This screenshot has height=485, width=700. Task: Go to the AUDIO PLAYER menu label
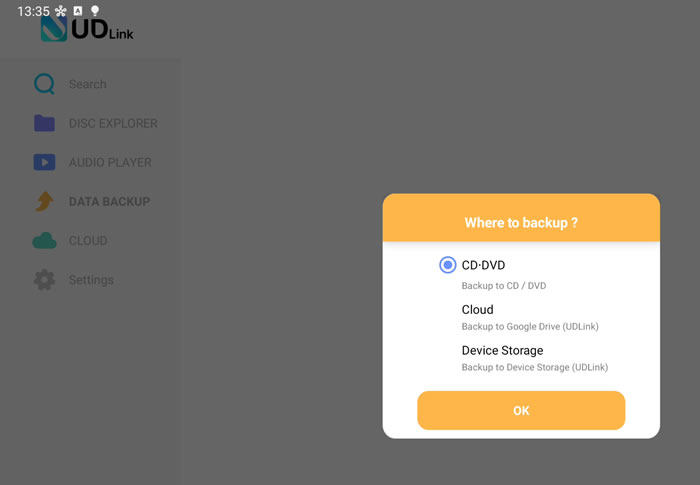click(110, 163)
